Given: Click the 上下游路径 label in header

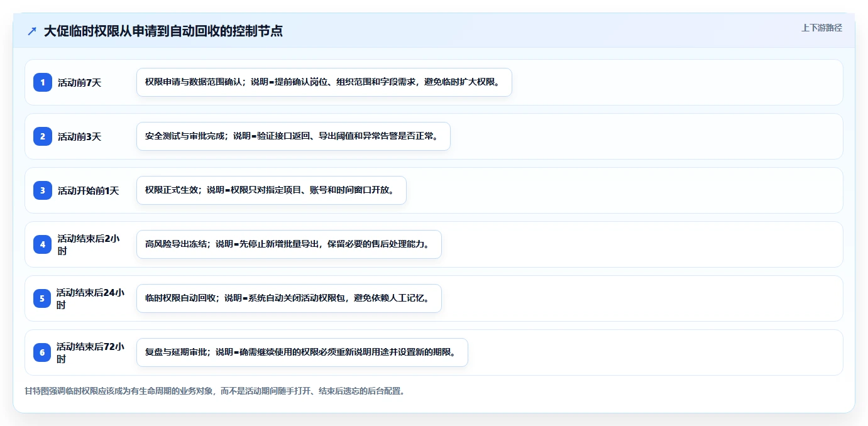Looking at the screenshot, I should (821, 28).
